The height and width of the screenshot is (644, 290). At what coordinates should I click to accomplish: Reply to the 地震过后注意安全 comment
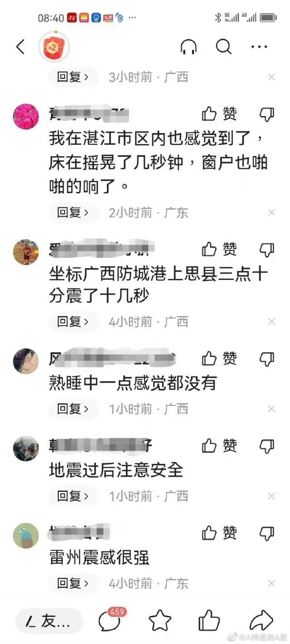coord(73,496)
